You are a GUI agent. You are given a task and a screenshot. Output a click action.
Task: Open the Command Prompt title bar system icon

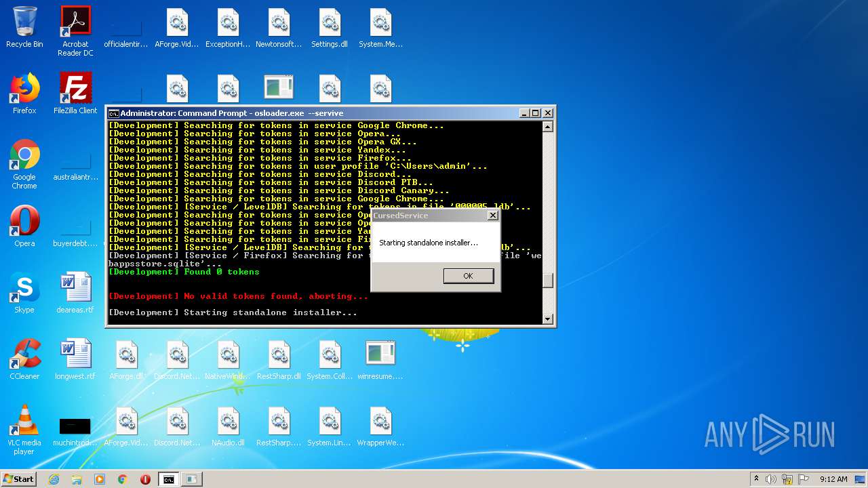coord(113,113)
